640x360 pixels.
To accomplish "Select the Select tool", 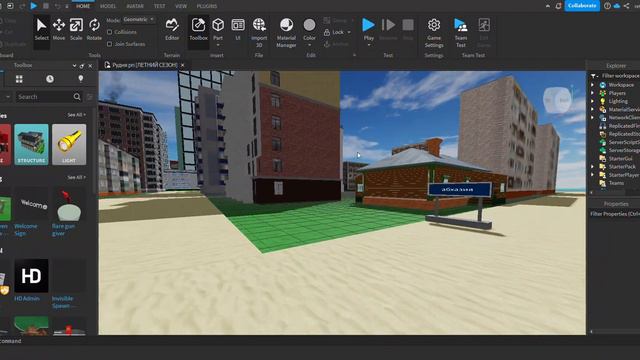I will click(41, 29).
